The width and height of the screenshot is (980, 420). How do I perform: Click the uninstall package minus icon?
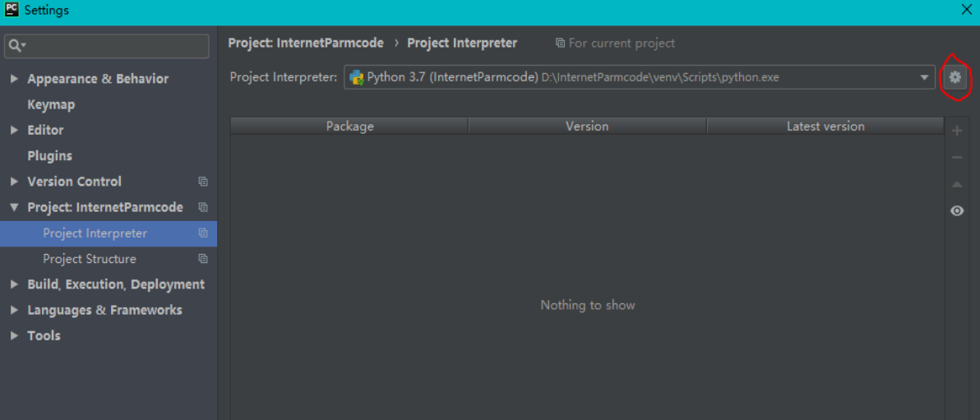click(x=957, y=158)
